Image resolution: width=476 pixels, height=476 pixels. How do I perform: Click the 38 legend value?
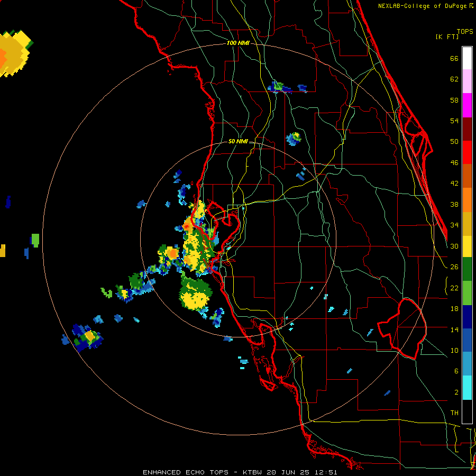pyautogui.click(x=454, y=204)
